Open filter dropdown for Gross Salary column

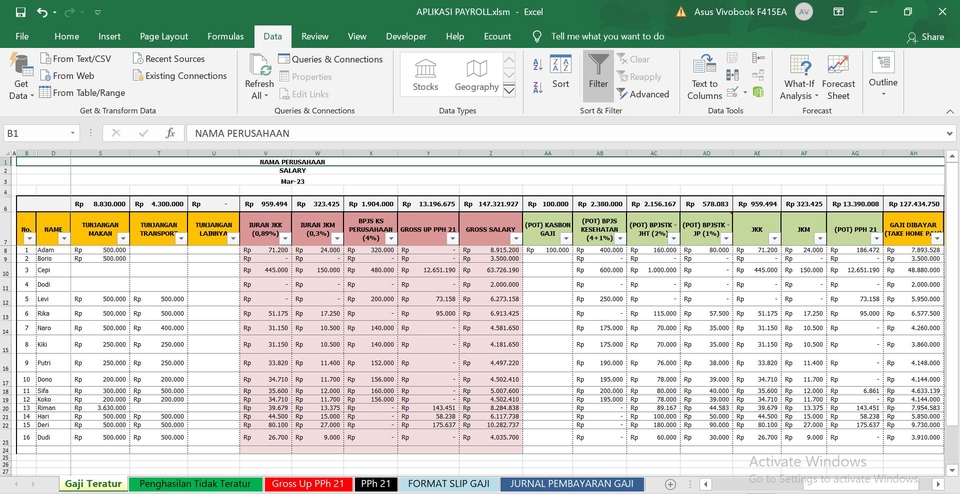tap(516, 239)
